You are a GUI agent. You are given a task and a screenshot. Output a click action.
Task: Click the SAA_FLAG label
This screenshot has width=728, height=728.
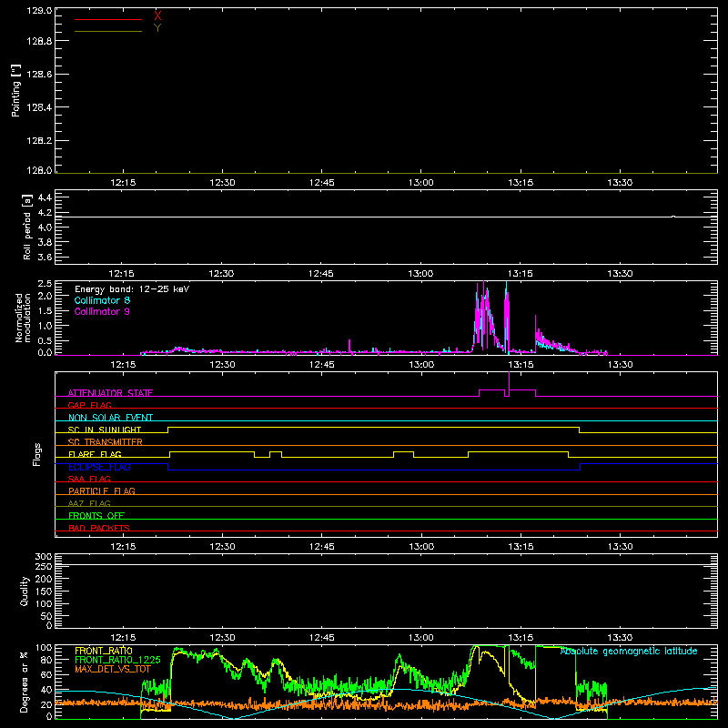click(89, 479)
